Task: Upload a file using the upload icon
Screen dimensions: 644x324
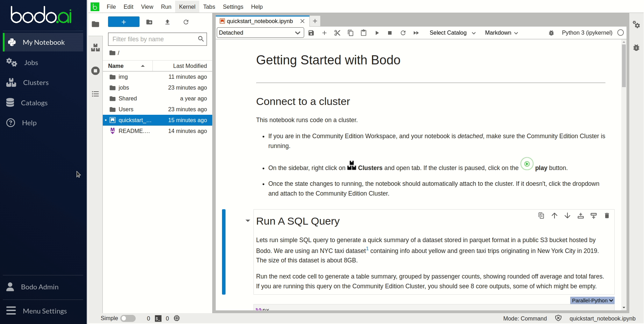Action: pos(167,22)
